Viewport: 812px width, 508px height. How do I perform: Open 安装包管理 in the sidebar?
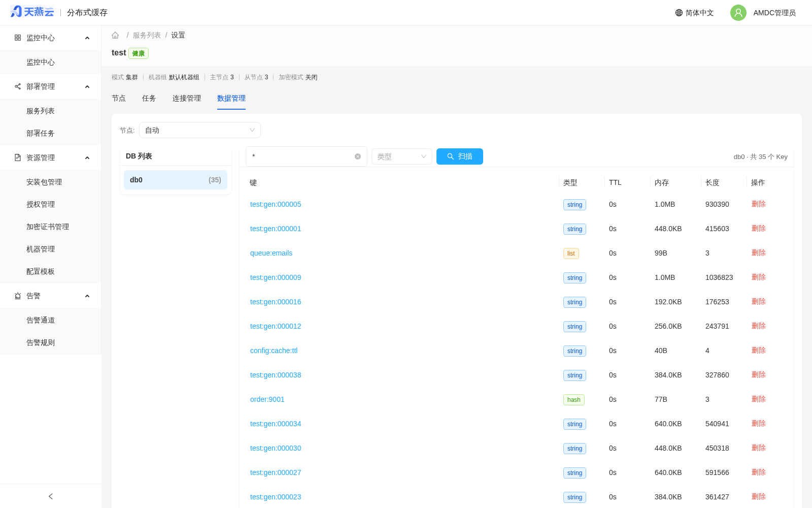pyautogui.click(x=44, y=182)
